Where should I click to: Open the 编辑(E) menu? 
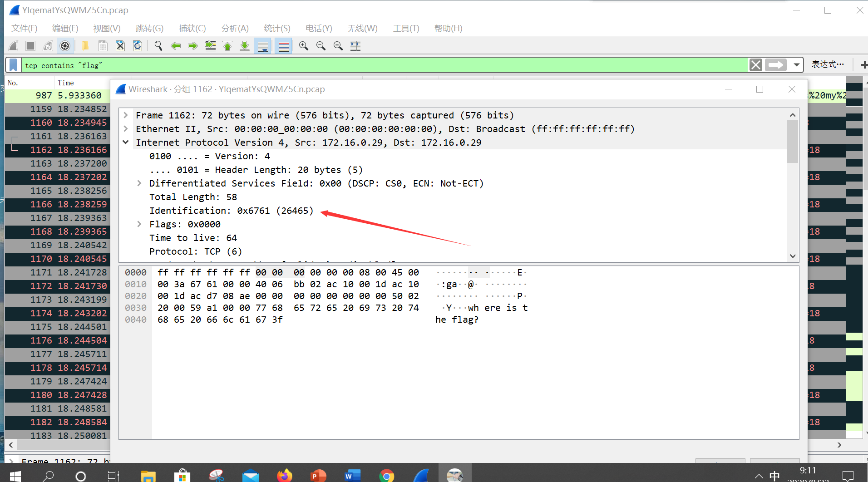65,28
